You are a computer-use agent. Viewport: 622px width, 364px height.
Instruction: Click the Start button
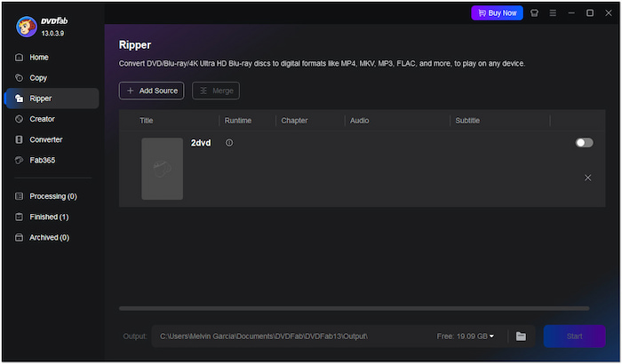click(x=574, y=336)
